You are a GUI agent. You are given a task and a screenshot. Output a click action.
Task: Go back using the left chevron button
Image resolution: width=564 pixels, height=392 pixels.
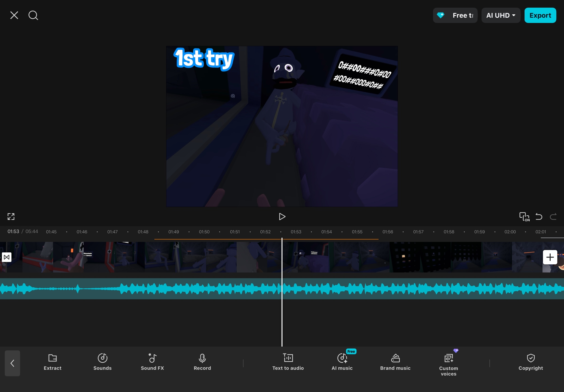pos(12,363)
